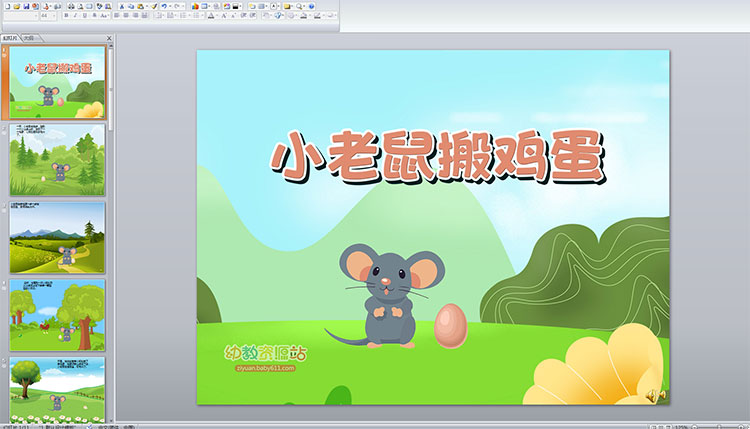The width and height of the screenshot is (750, 429).
Task: Expand the Text box dropdown arrow
Action: tap(279, 6)
